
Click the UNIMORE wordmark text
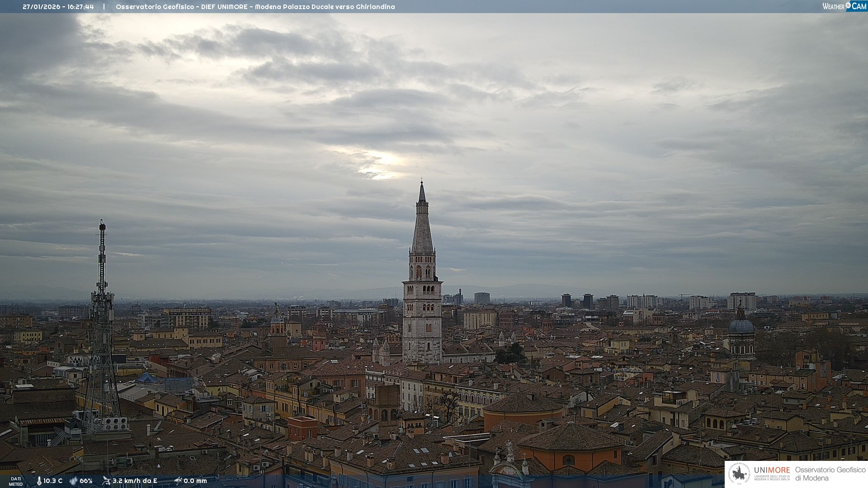pos(772,470)
